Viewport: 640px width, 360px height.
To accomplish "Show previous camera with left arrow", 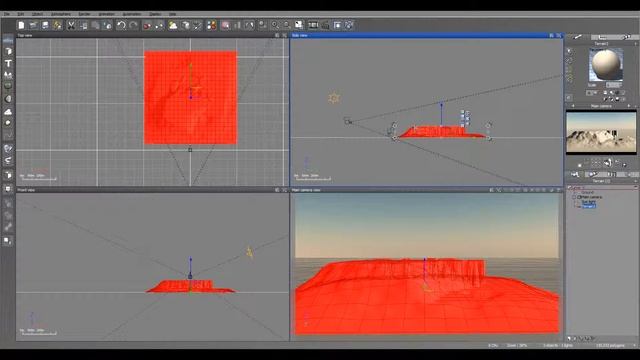I will click(x=573, y=106).
